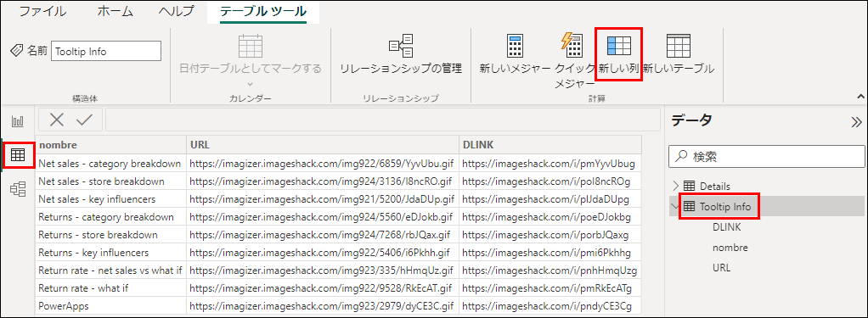Select the Details table in データ pane
This screenshot has height=318, width=868.
pos(714,186)
